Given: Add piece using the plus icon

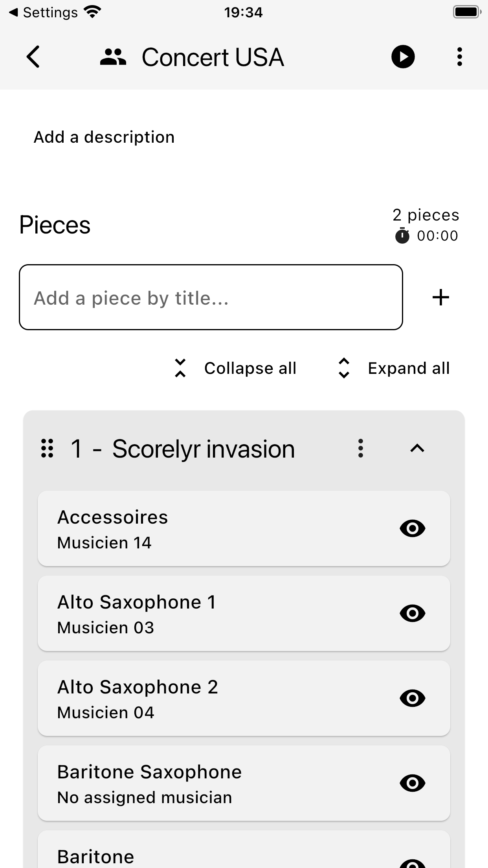Looking at the screenshot, I should pos(441,297).
